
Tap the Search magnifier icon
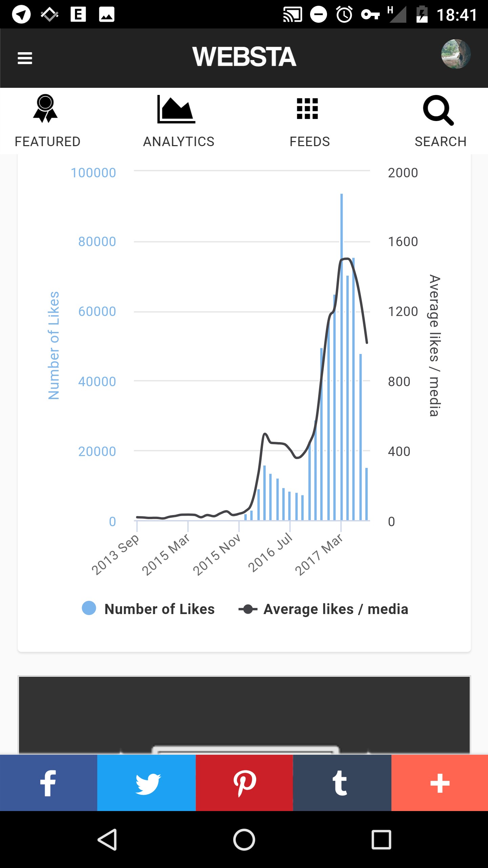click(438, 110)
